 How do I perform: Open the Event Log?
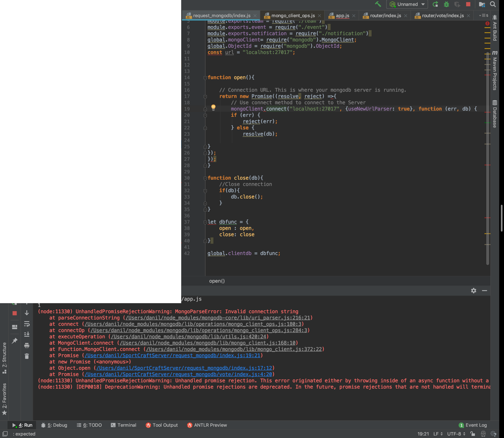(x=473, y=425)
